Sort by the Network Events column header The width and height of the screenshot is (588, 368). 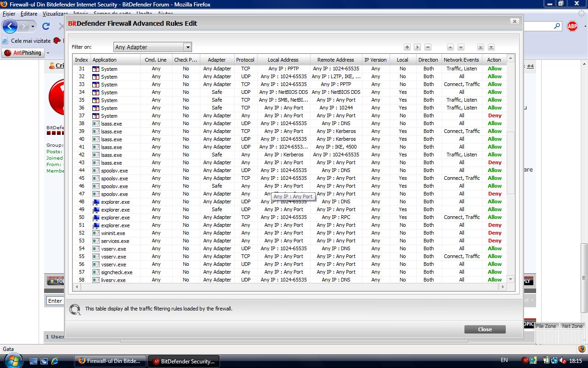461,60
